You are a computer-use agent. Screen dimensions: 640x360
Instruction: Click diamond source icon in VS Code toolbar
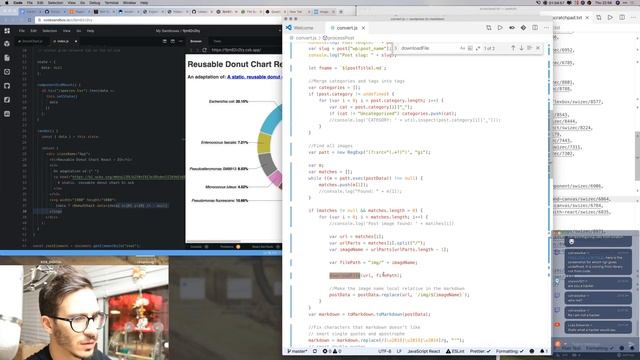tap(523, 28)
